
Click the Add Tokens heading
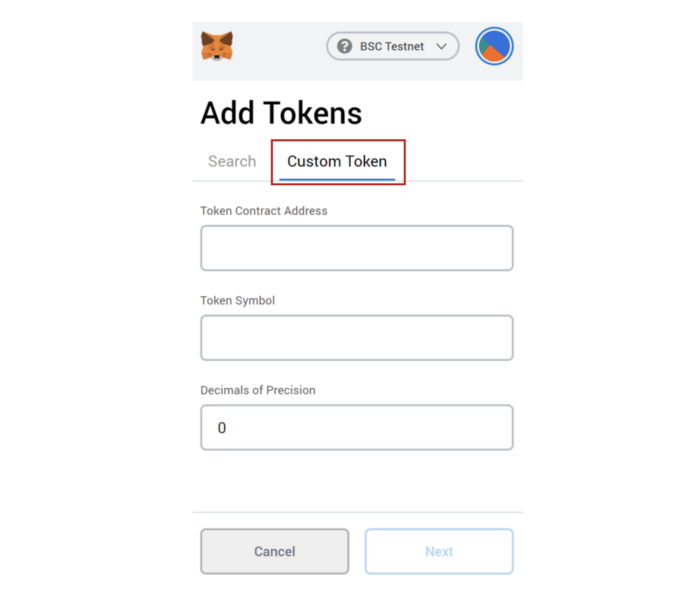click(x=281, y=113)
